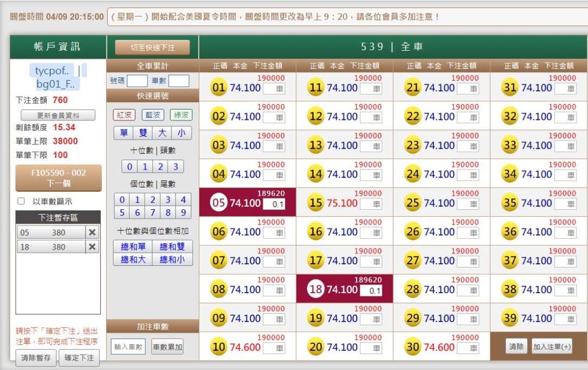Pick ball number 08
This screenshot has width=588, height=370.
[x=218, y=289]
